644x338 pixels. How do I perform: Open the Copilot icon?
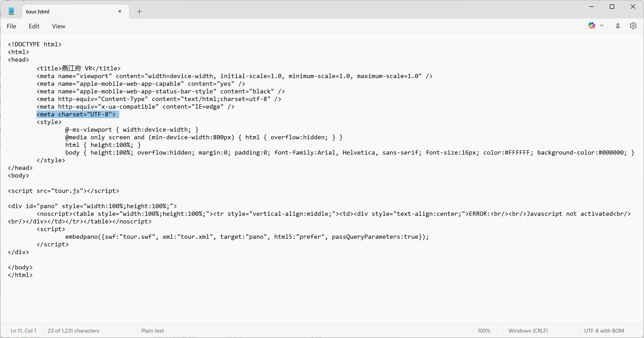pyautogui.click(x=591, y=25)
